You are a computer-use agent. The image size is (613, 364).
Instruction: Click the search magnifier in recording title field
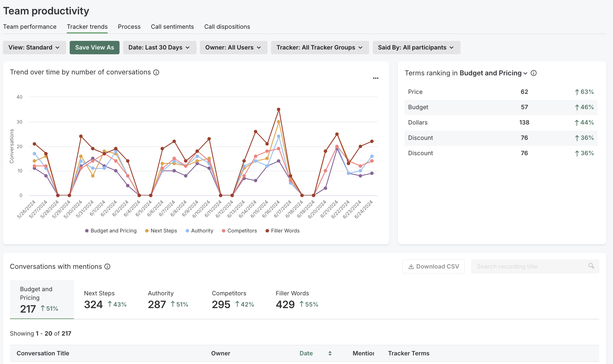pyautogui.click(x=591, y=266)
